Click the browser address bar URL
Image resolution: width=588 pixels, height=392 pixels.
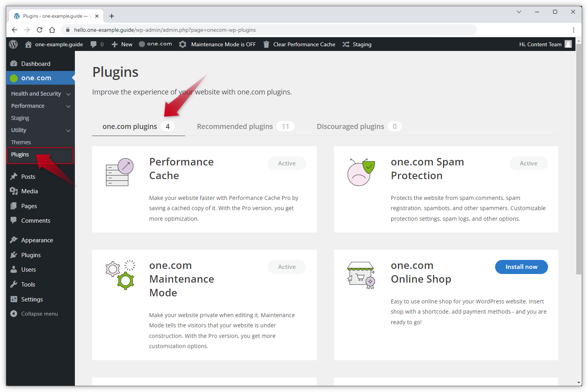[x=165, y=30]
